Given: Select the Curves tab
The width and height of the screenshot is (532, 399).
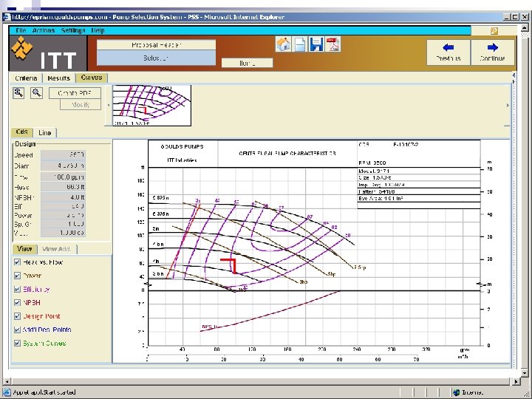Looking at the screenshot, I should (x=92, y=78).
